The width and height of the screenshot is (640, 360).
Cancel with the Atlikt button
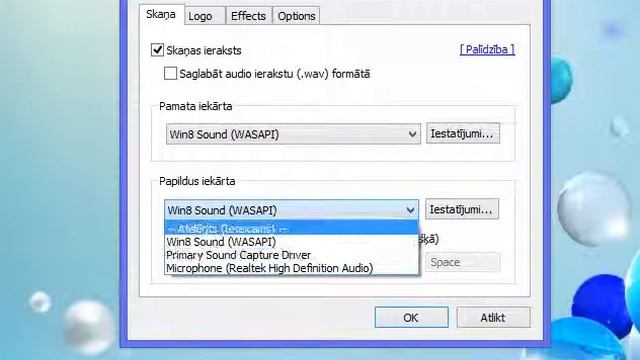pos(493,317)
